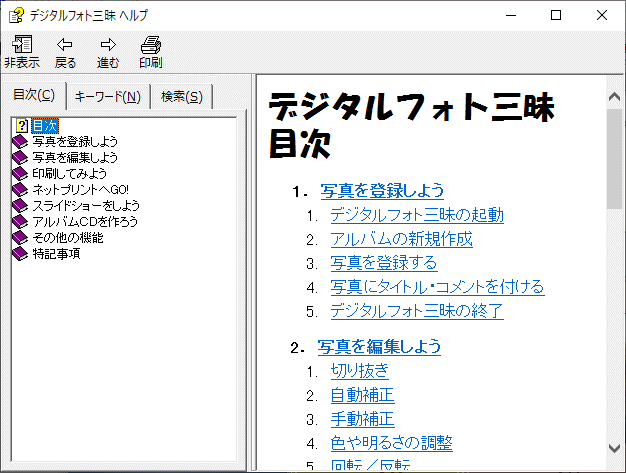Expand the 印刷してみよう tree topic
The width and height of the screenshot is (626, 473).
(x=69, y=174)
